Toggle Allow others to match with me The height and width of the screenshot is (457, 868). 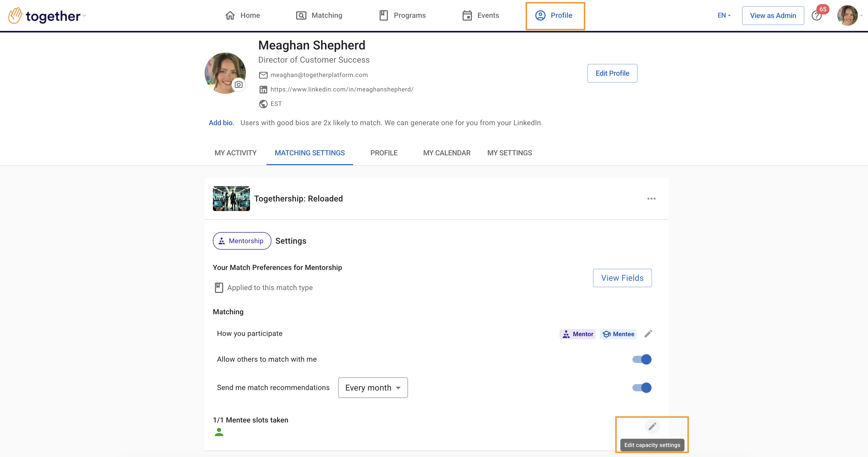(x=641, y=359)
